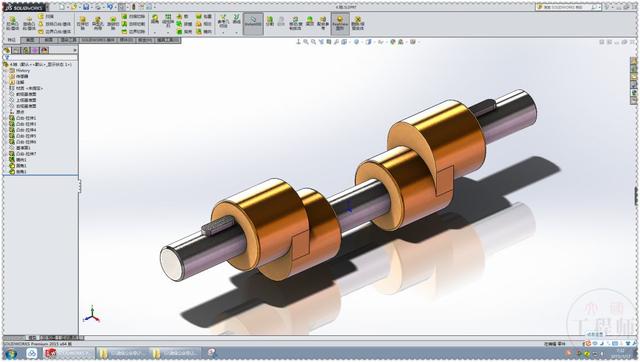Image resolution: width=640 pixels, height=362 pixels.
Task: Open the Sketch ribbon tab
Action: click(30, 40)
